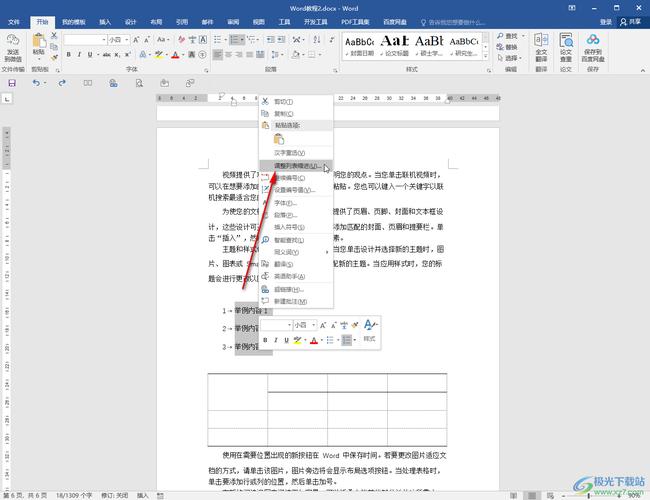Expand the ribbon numbering list dropdown arrow
Viewport: 650px width, 500px height.
242,40
